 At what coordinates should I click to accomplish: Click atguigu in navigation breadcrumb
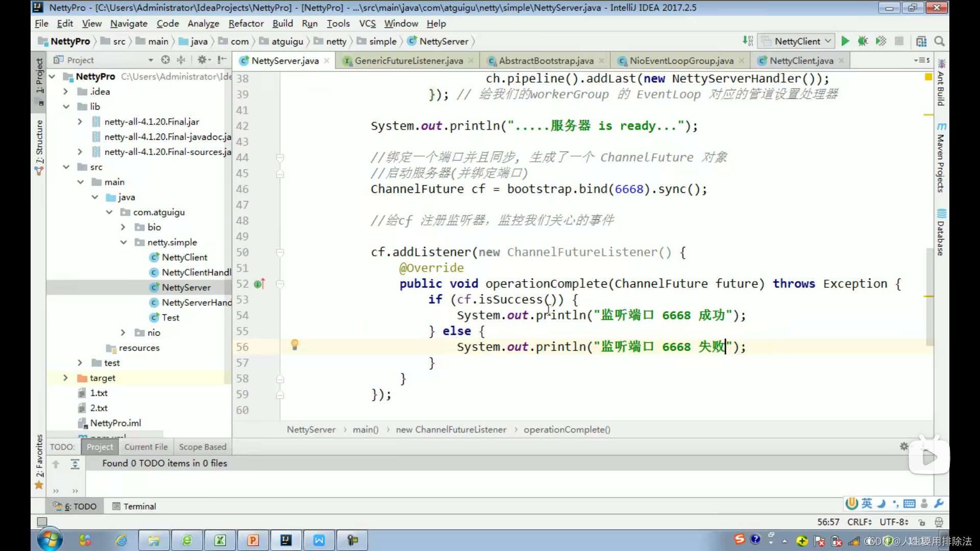[287, 41]
